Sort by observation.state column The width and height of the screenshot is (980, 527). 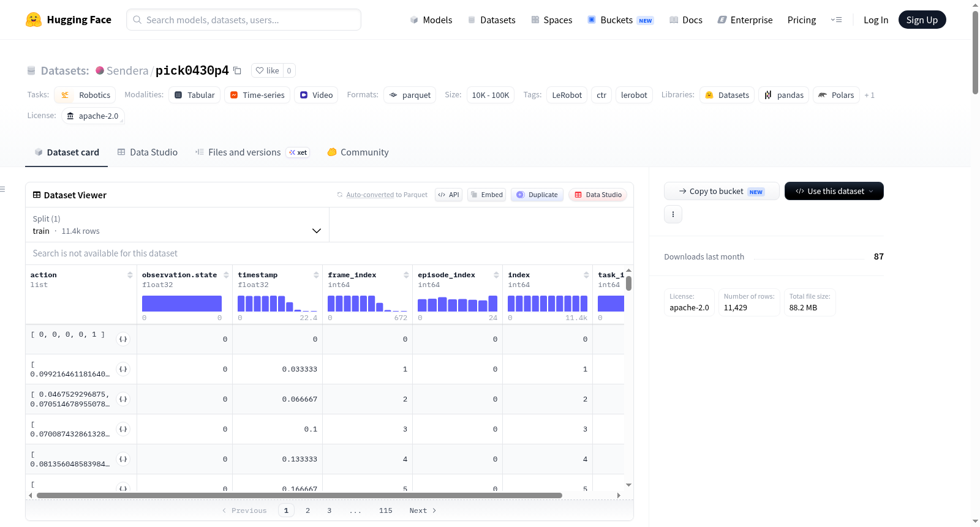coord(226,275)
